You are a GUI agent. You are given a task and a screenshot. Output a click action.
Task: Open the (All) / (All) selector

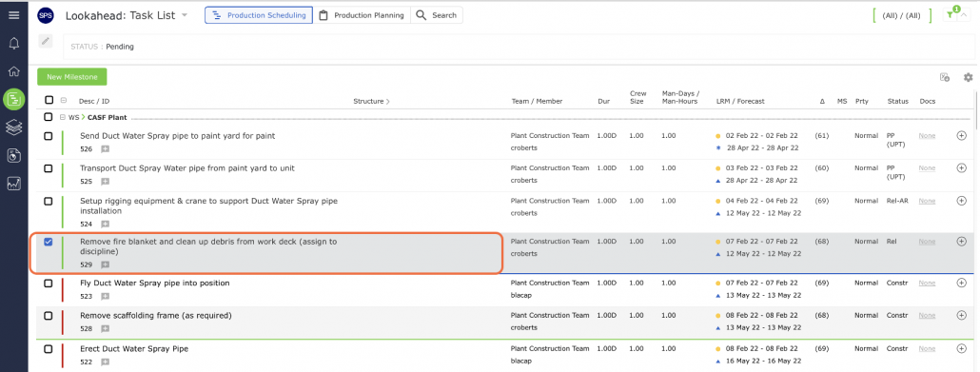tap(901, 15)
